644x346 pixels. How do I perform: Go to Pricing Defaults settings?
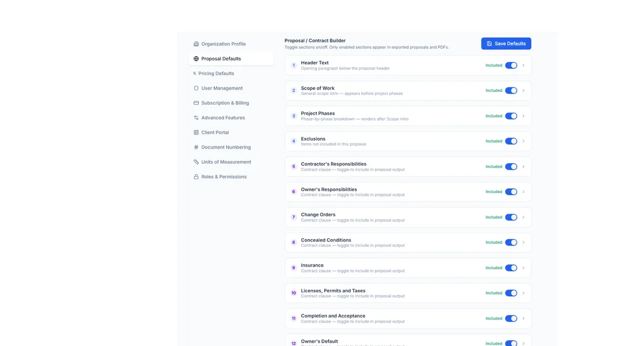(231, 73)
